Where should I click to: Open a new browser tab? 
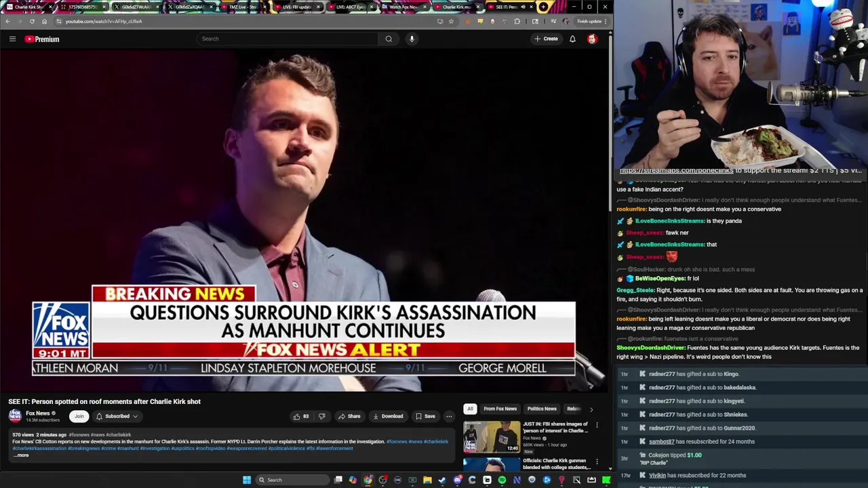(543, 7)
